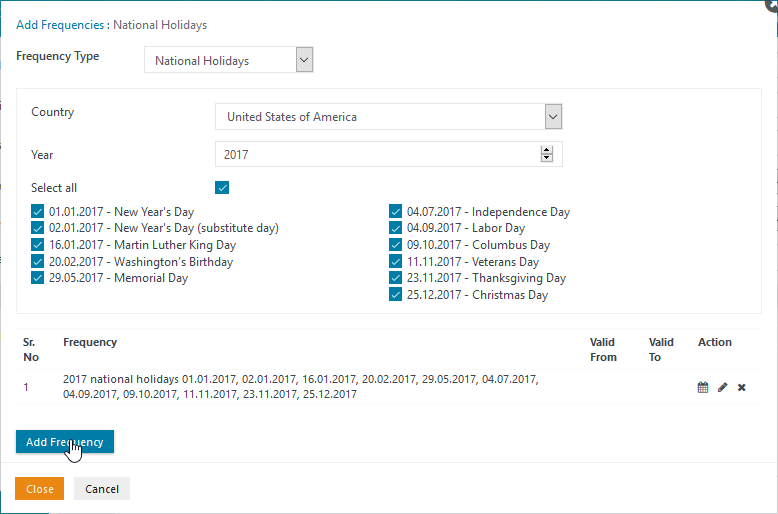778x514 pixels.
Task: Click the Add Frequency button
Action: coord(65,442)
